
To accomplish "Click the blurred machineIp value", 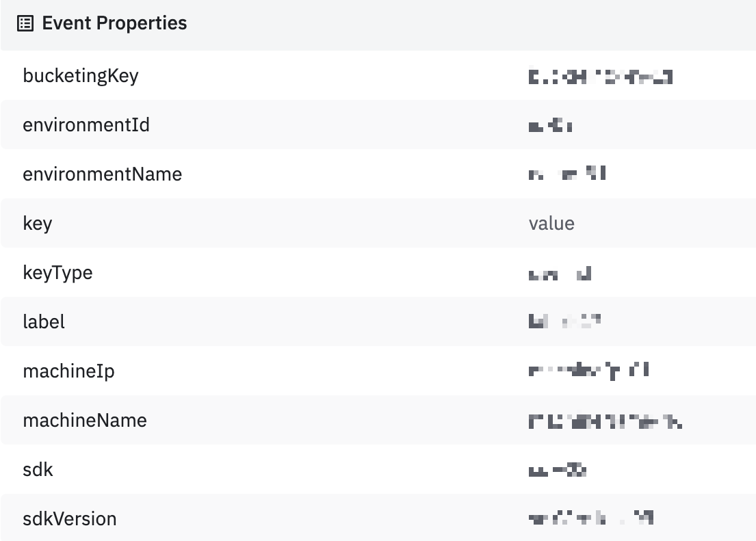I will [x=588, y=371].
